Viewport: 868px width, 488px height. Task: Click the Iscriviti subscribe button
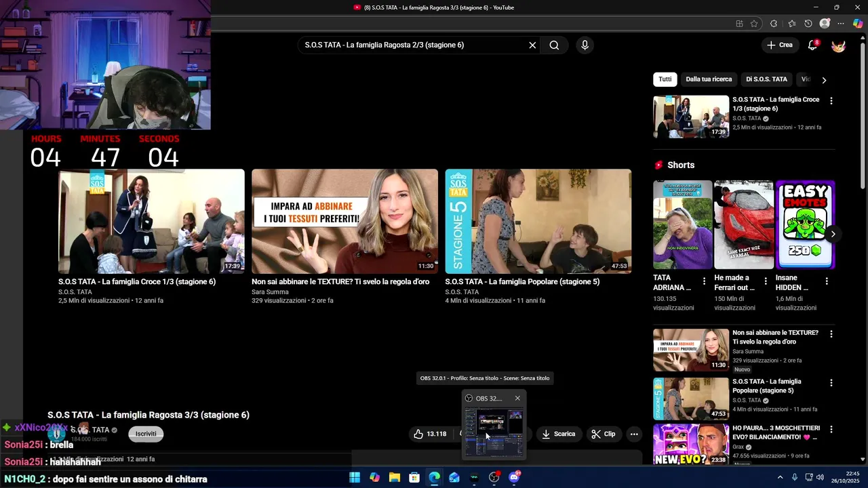coord(146,434)
